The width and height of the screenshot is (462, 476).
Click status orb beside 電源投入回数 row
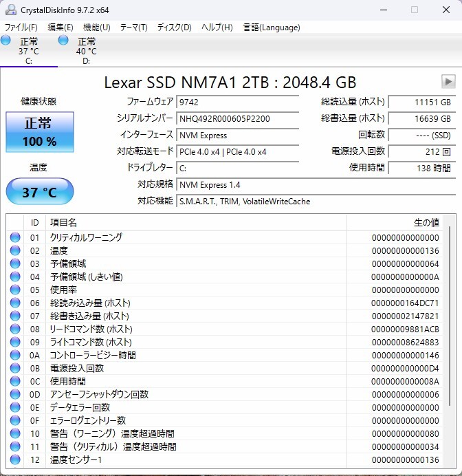click(15, 368)
